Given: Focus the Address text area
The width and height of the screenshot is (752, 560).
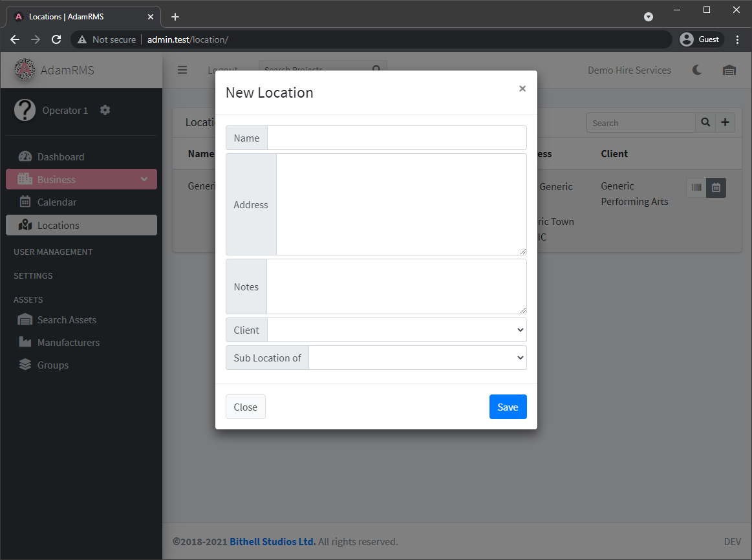Looking at the screenshot, I should 401,204.
